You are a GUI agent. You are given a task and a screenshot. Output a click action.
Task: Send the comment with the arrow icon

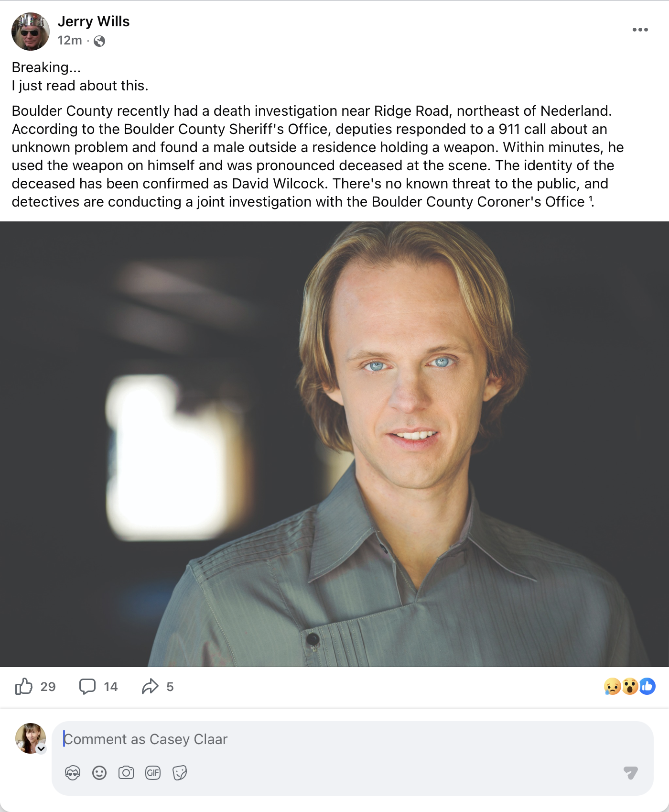tap(631, 772)
